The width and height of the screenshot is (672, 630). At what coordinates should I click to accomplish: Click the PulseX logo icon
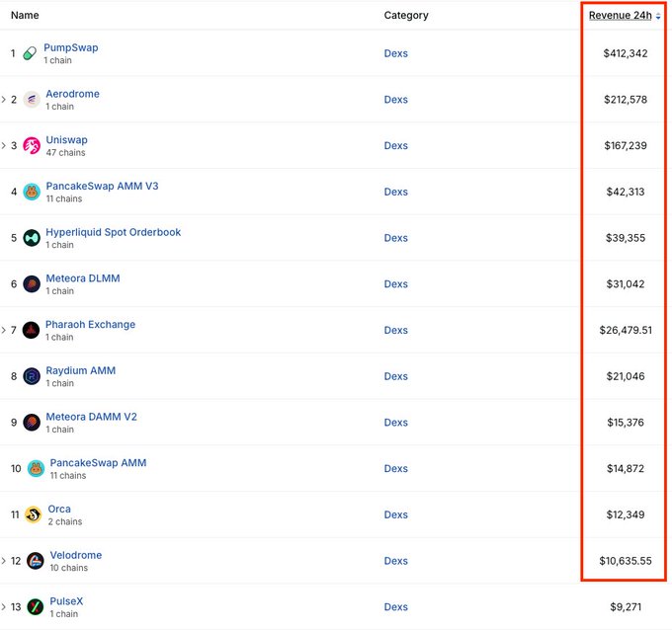click(x=36, y=607)
